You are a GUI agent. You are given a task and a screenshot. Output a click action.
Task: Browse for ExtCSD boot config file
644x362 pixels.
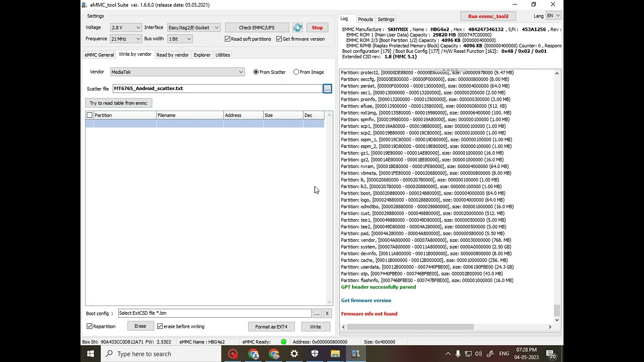[317, 313]
